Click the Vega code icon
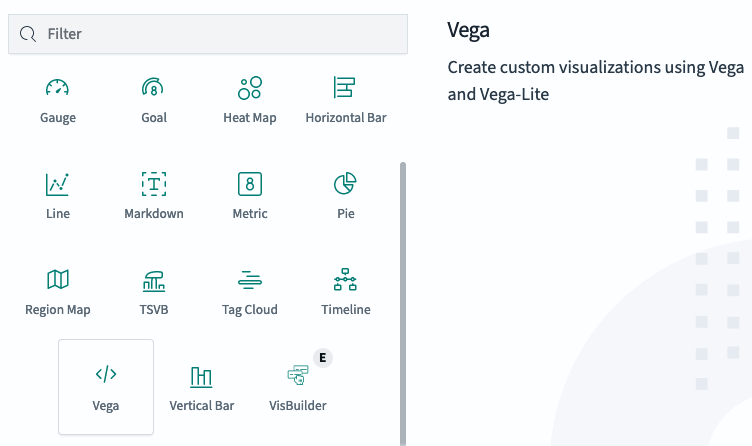 pos(106,374)
